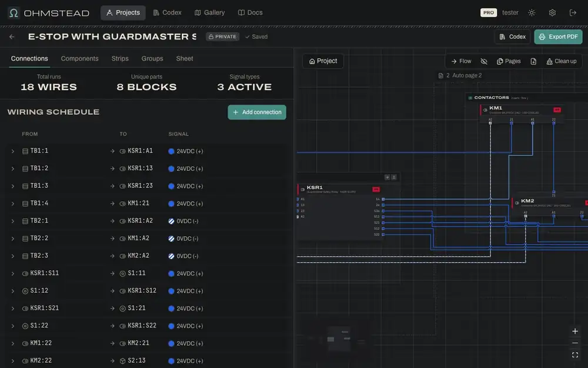Click the Export PDF button

(558, 37)
